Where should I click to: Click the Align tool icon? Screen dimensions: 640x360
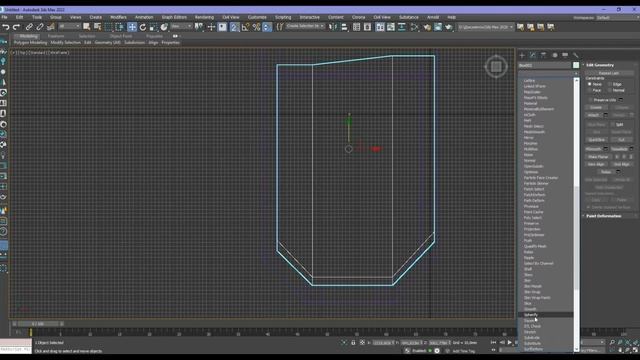pyautogui.click(x=344, y=27)
